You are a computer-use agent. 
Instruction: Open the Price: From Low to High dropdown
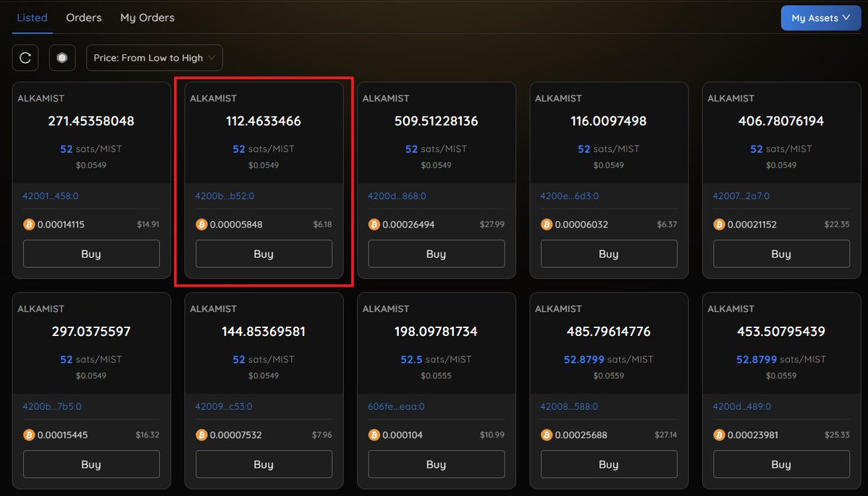click(154, 58)
